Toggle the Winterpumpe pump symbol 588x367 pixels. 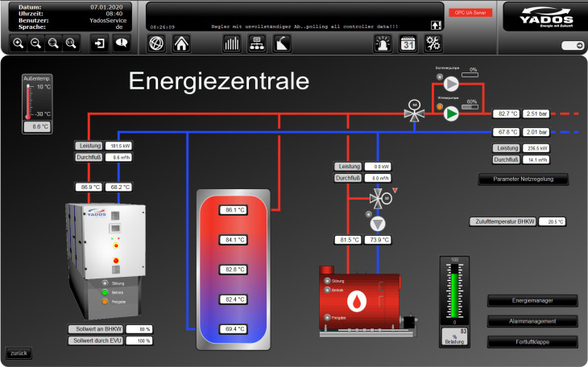(452, 113)
